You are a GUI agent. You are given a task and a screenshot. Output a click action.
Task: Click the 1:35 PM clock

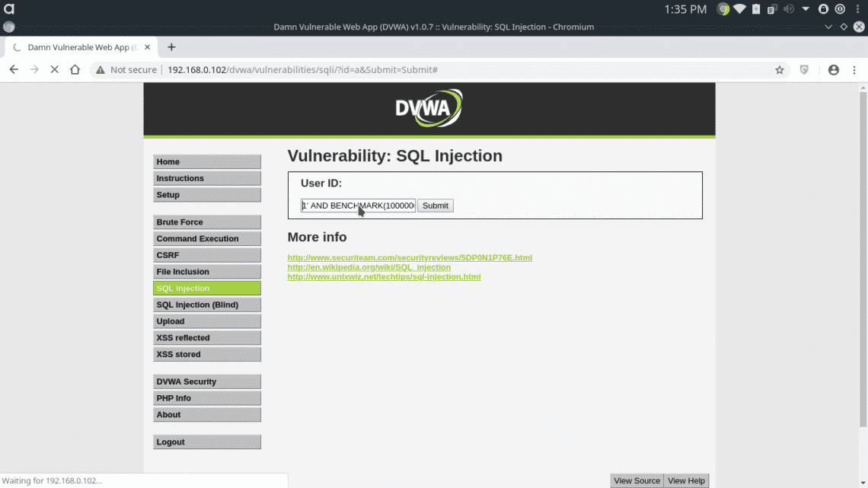[x=685, y=9]
